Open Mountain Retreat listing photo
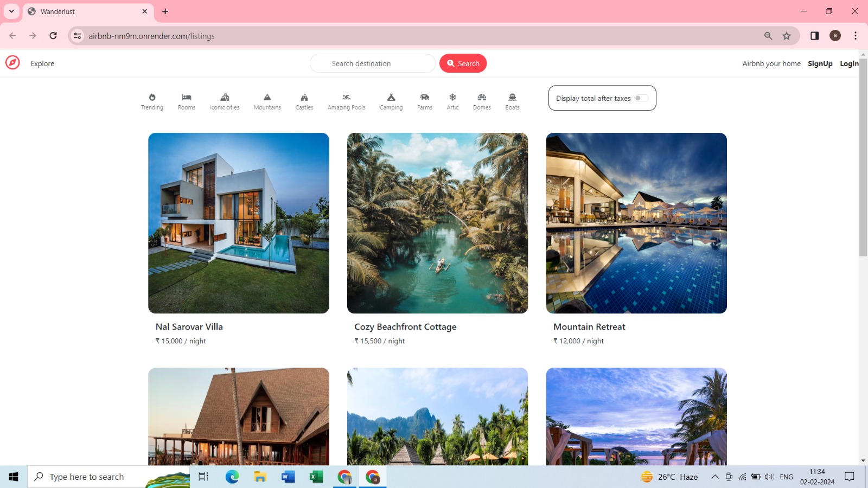 pyautogui.click(x=636, y=223)
